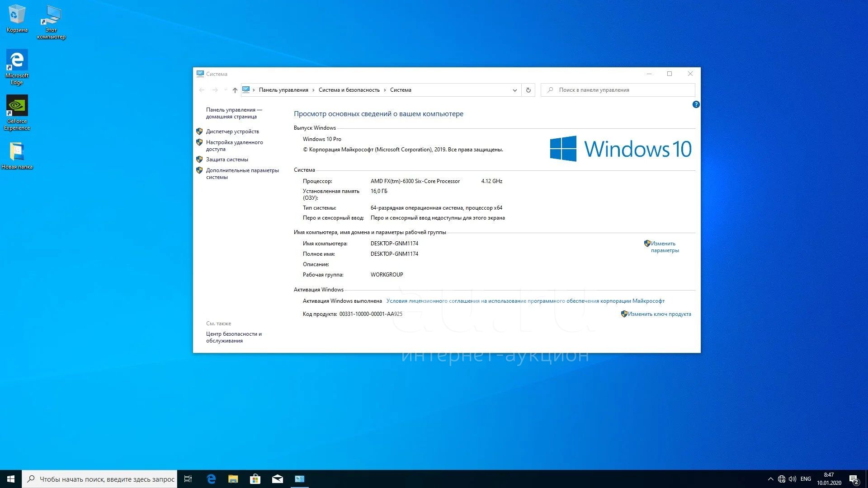Open the clock and date flyout
Image resolution: width=868 pixels, height=488 pixels.
click(x=829, y=479)
